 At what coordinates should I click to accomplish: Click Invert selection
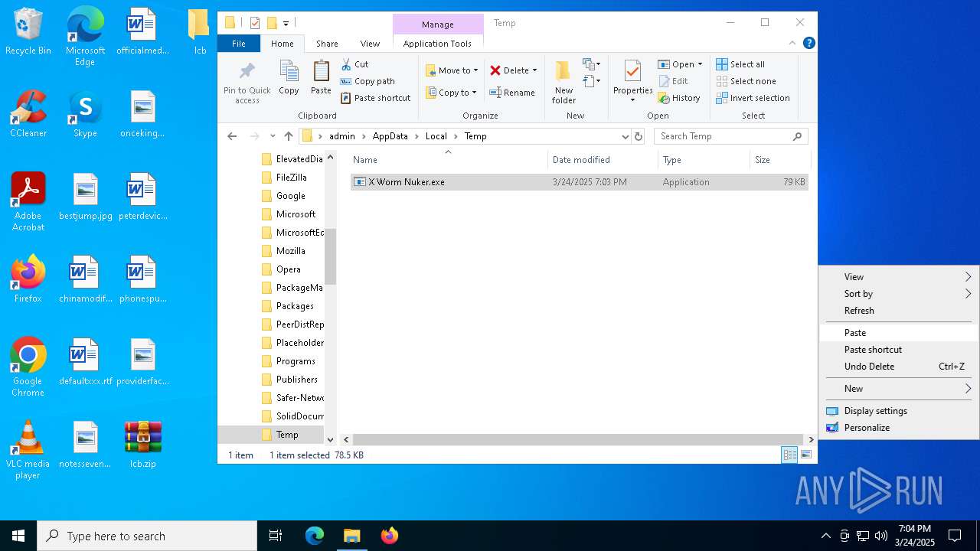753,98
